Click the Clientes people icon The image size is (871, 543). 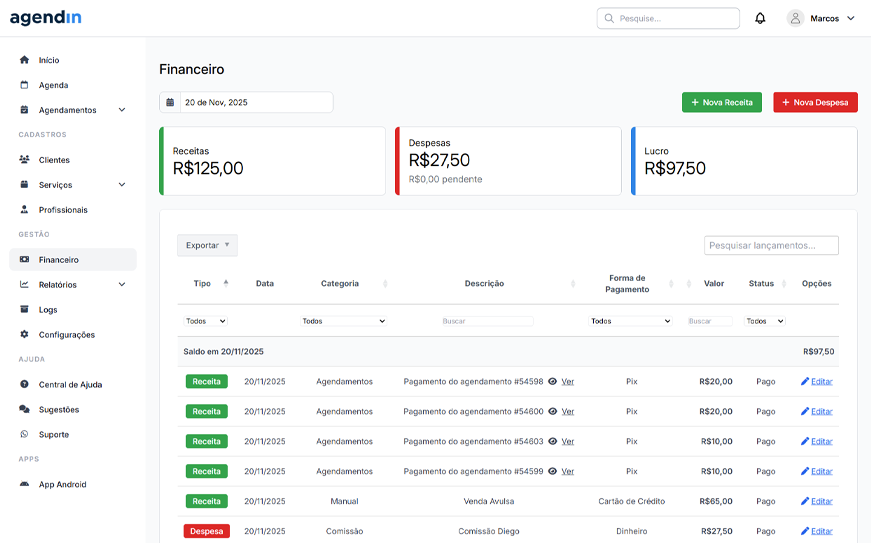[x=24, y=159]
